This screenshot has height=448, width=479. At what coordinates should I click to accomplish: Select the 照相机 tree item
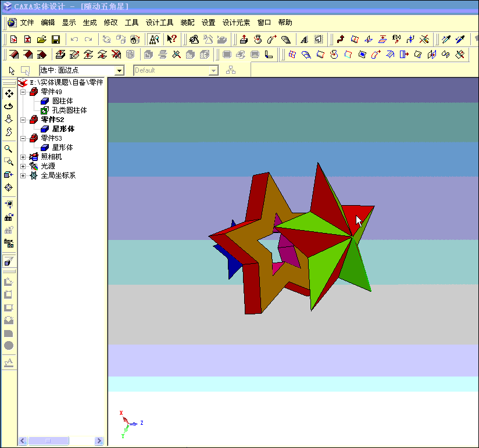pyautogui.click(x=51, y=157)
